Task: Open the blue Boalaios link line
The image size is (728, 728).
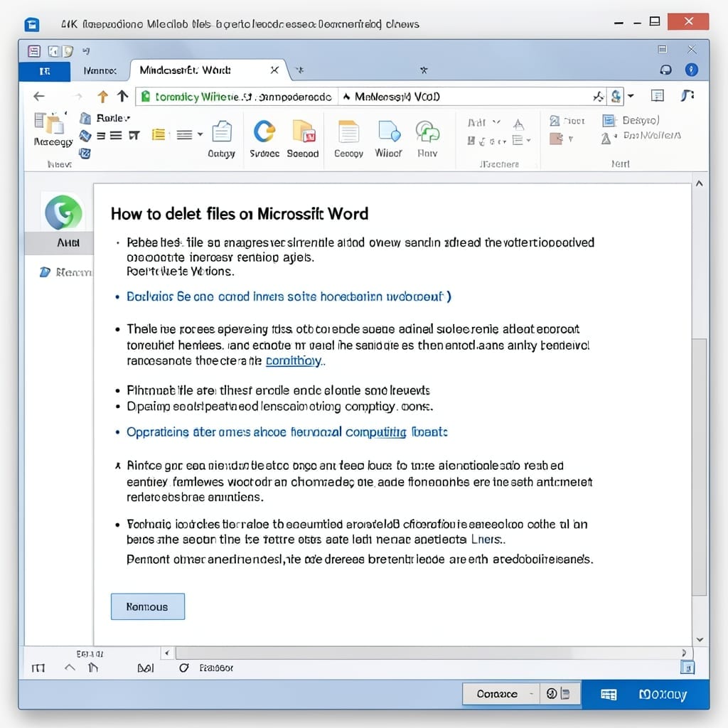Action: [289, 296]
